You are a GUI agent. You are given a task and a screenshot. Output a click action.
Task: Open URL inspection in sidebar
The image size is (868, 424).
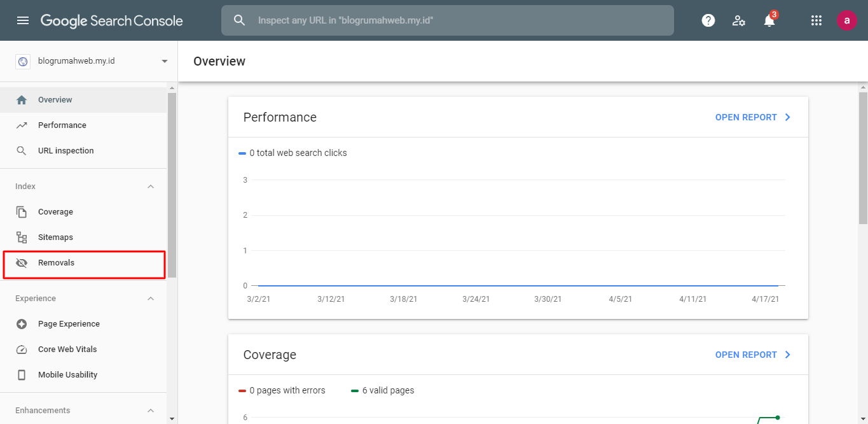point(83,151)
